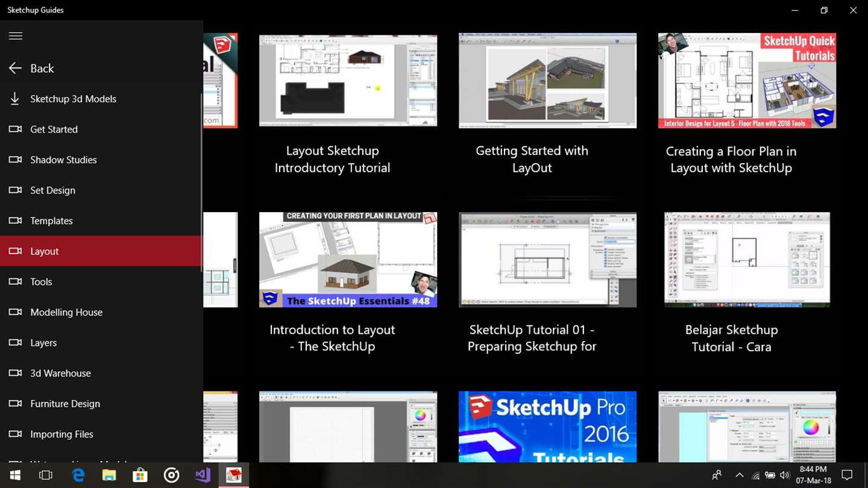Open Task View in the taskbar
The width and height of the screenshot is (868, 488).
coord(46,475)
